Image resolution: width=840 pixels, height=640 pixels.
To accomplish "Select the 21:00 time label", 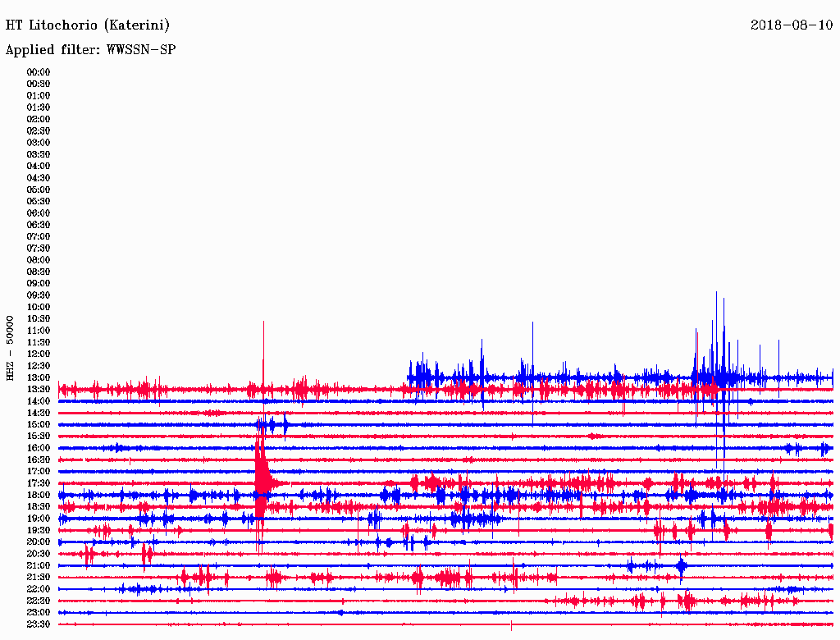I will coord(39,565).
